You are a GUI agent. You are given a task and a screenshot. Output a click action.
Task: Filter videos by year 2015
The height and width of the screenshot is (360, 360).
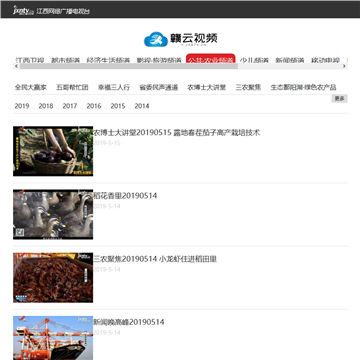pyautogui.click(x=118, y=106)
